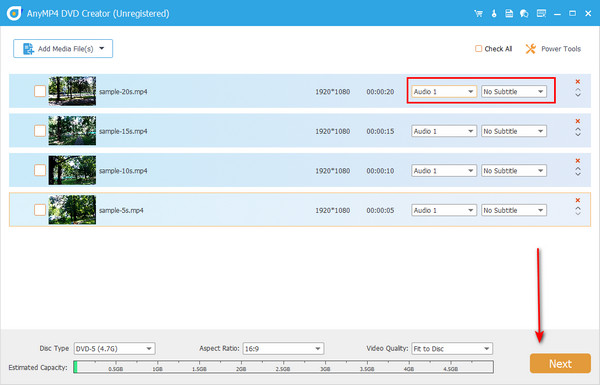Open Audio 1 dropdown for sample-20s.mp4
The width and height of the screenshot is (600, 385).
point(444,91)
